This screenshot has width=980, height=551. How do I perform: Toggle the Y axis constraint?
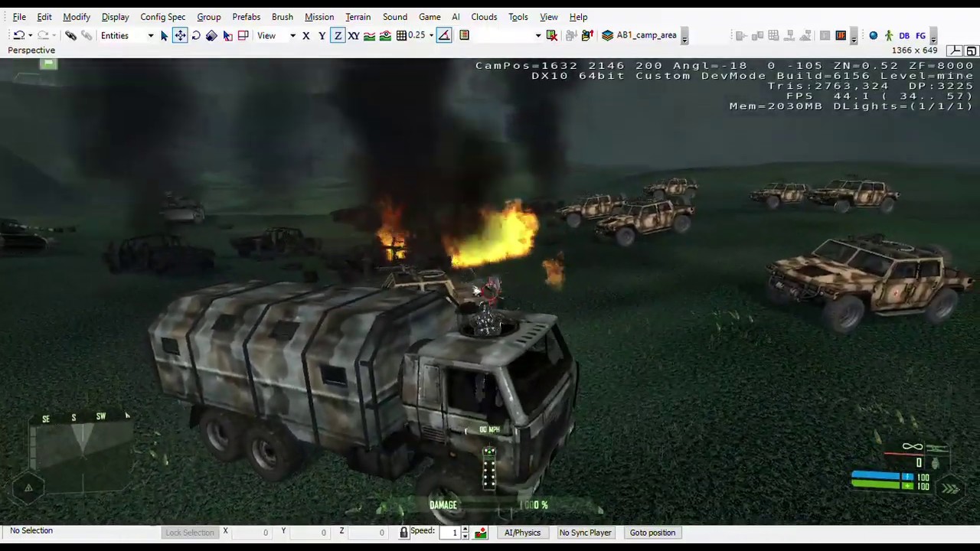[x=322, y=35]
